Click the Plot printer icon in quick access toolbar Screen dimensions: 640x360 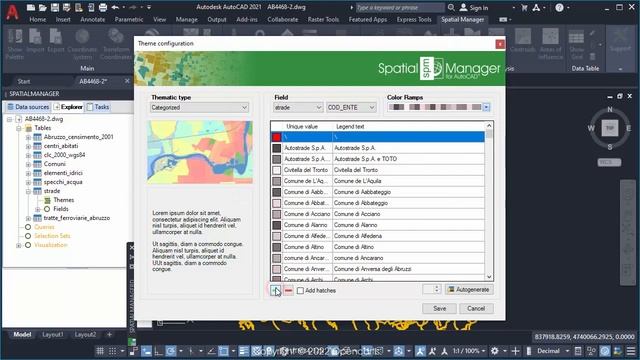click(x=103, y=7)
